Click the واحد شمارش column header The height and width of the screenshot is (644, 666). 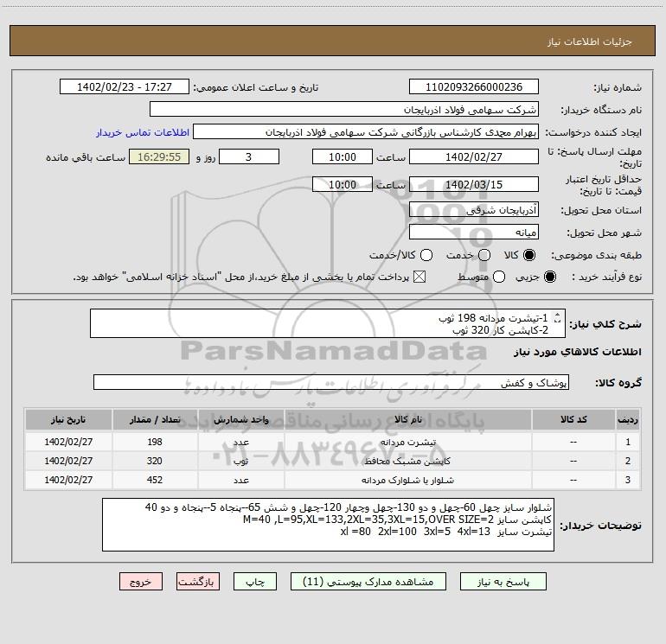[240, 419]
